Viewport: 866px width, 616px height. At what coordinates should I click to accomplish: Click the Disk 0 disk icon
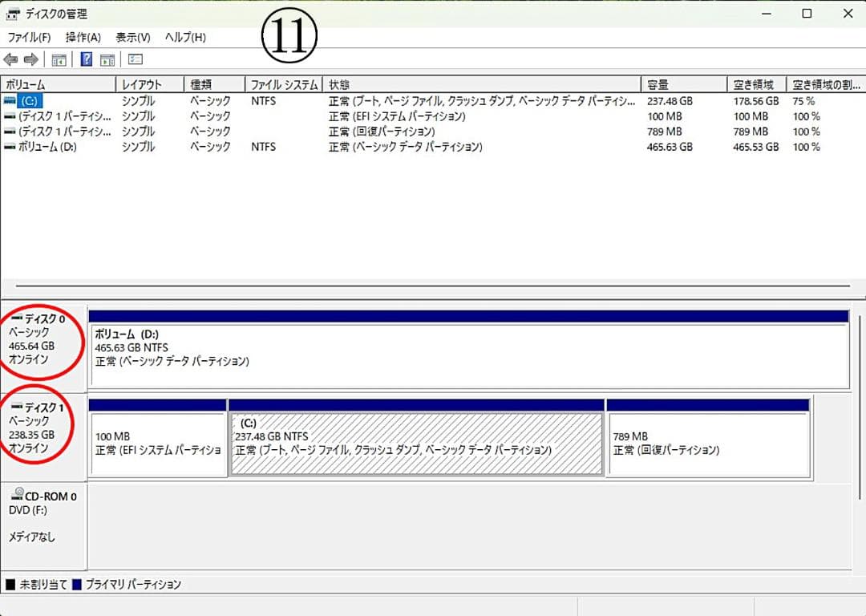pyautogui.click(x=18, y=318)
